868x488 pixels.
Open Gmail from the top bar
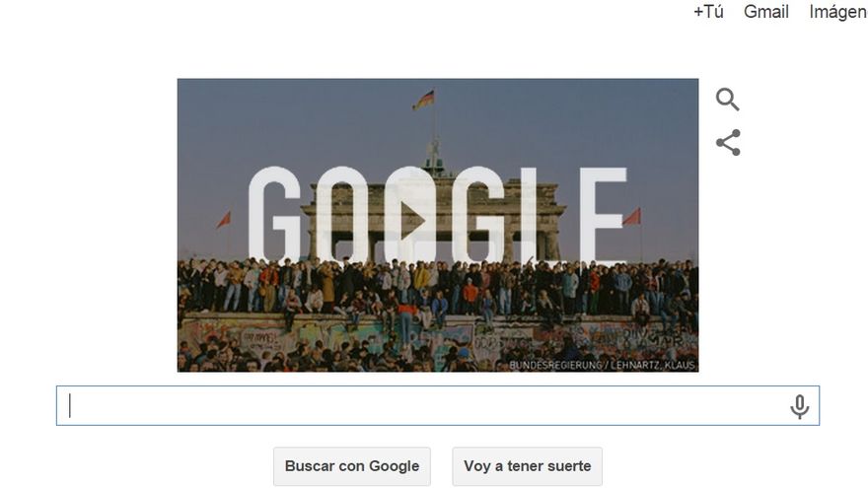[x=765, y=12]
